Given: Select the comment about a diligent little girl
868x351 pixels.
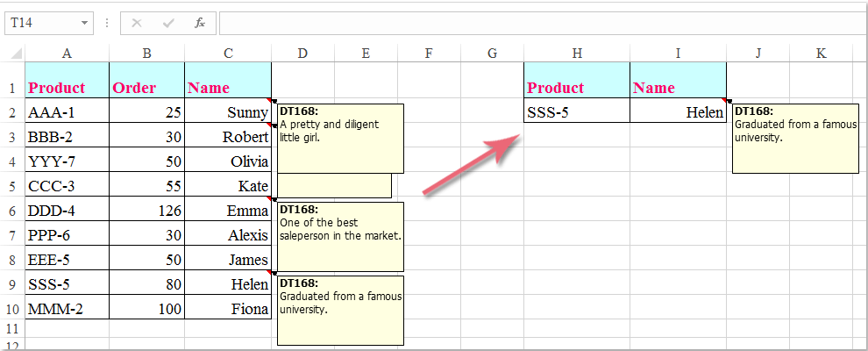Looking at the screenshot, I should point(340,138).
